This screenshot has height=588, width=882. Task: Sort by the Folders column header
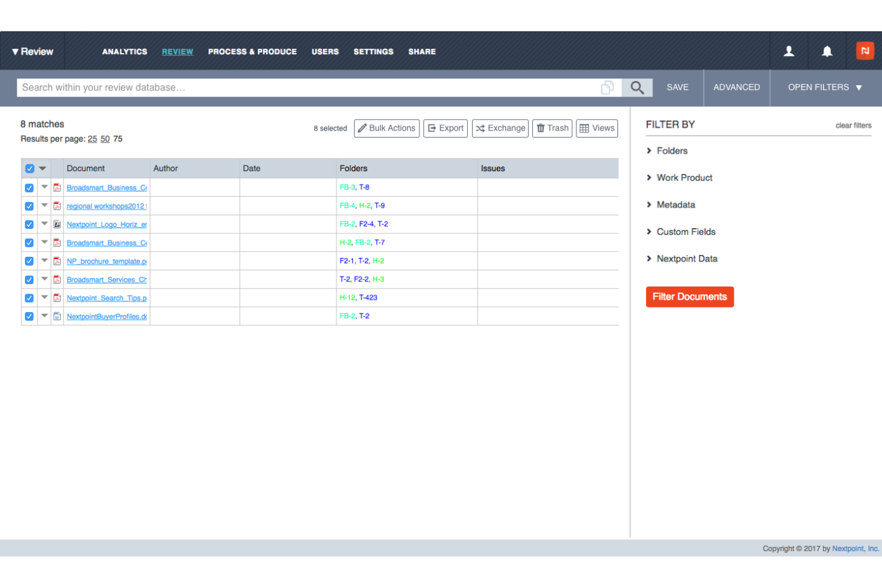353,169
